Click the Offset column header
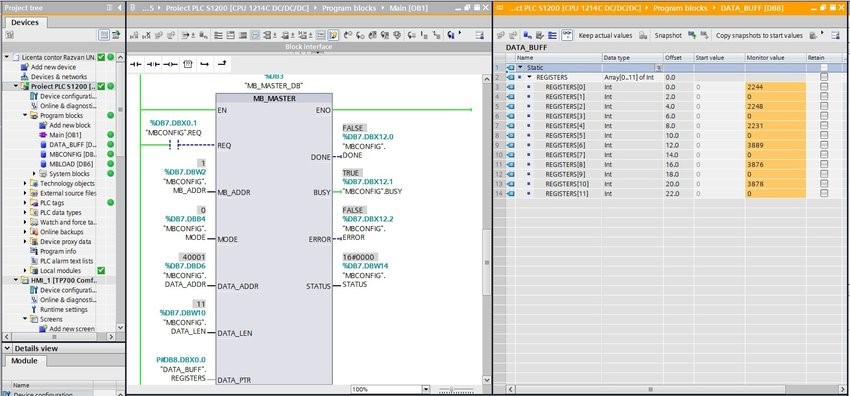Viewport: 850px width, 396px height. 678,57
